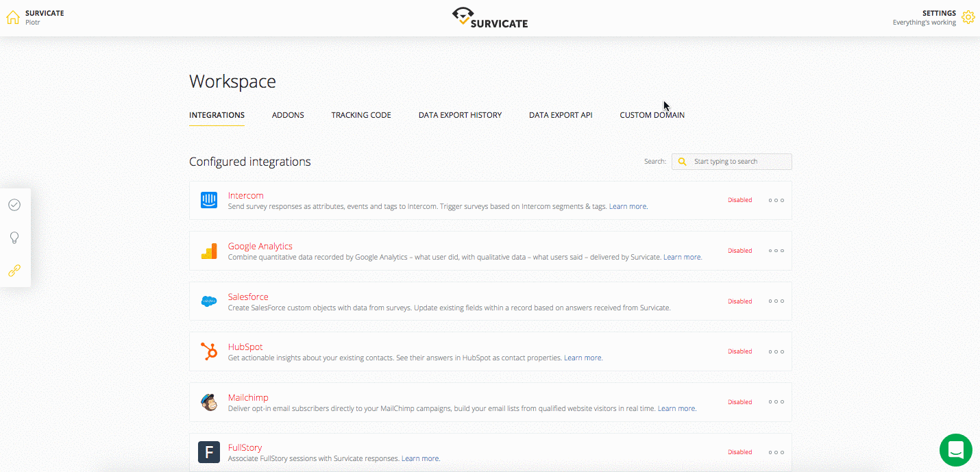
Task: Open the green chat messenger bubble
Action: 955,450
